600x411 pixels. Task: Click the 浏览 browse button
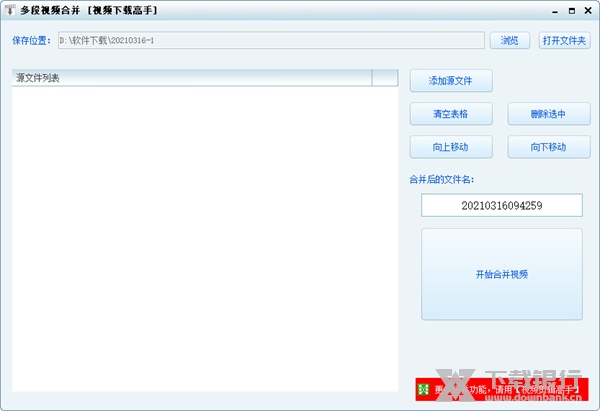click(x=510, y=40)
